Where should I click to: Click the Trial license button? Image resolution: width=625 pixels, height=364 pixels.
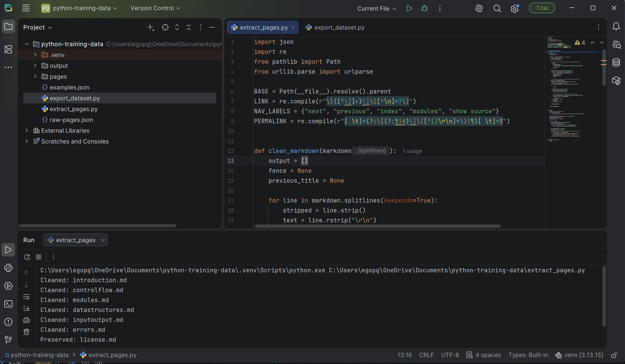(x=542, y=8)
